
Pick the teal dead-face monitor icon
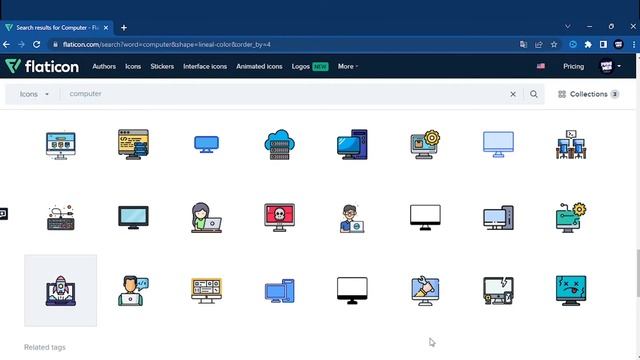(571, 291)
